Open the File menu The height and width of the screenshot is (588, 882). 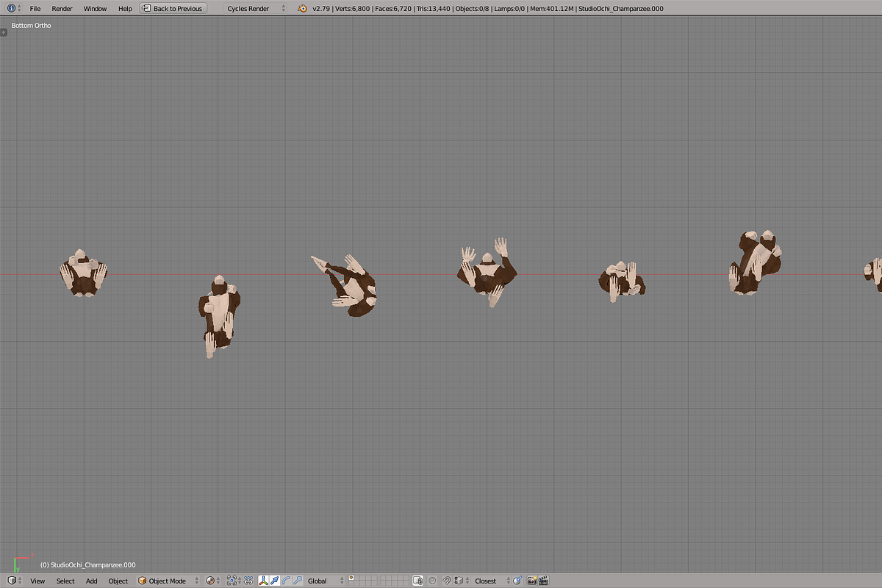click(x=35, y=8)
